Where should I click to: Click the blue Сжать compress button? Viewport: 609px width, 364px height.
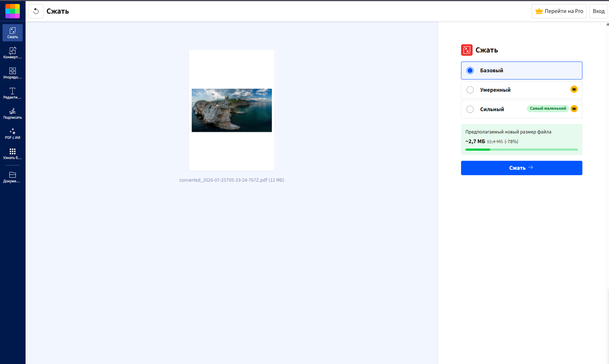tap(522, 168)
